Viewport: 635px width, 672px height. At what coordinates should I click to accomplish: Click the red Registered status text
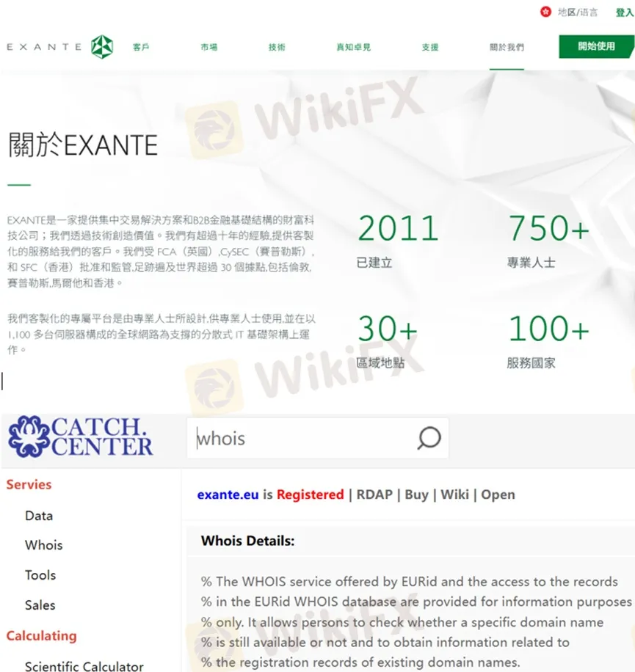pos(310,494)
